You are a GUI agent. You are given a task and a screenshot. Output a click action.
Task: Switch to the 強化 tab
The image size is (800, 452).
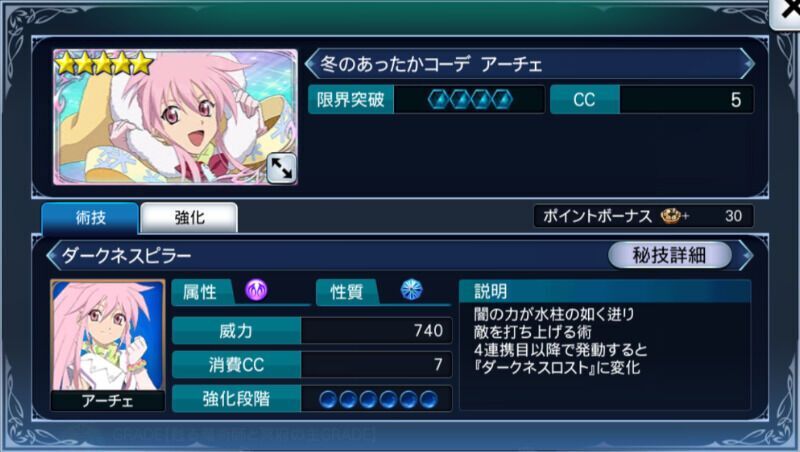point(189,218)
